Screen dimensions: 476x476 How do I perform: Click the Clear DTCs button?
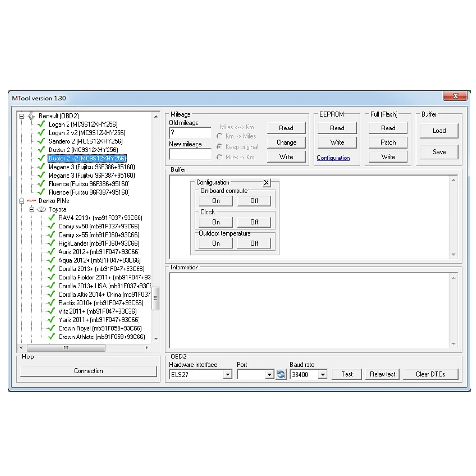pos(430,374)
